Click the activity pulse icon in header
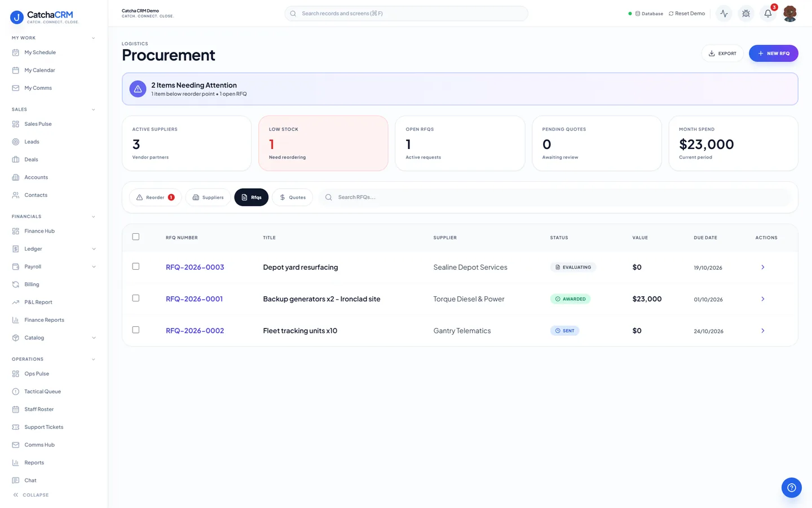The height and width of the screenshot is (508, 812). [724, 14]
